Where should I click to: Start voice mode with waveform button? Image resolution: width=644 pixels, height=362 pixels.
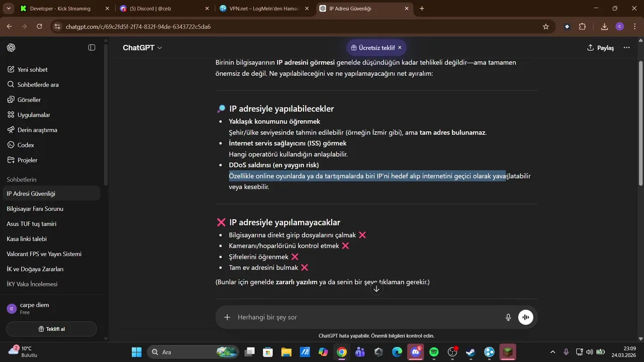[526, 317]
